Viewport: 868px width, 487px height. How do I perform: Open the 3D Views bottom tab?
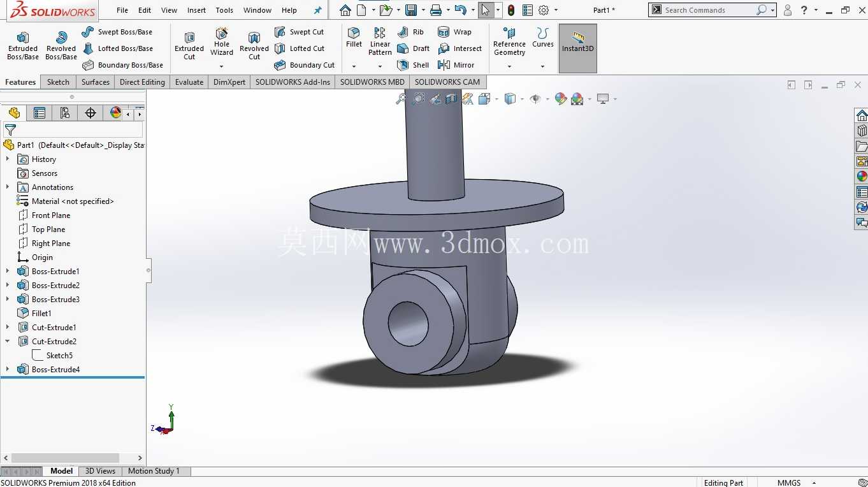click(x=101, y=471)
